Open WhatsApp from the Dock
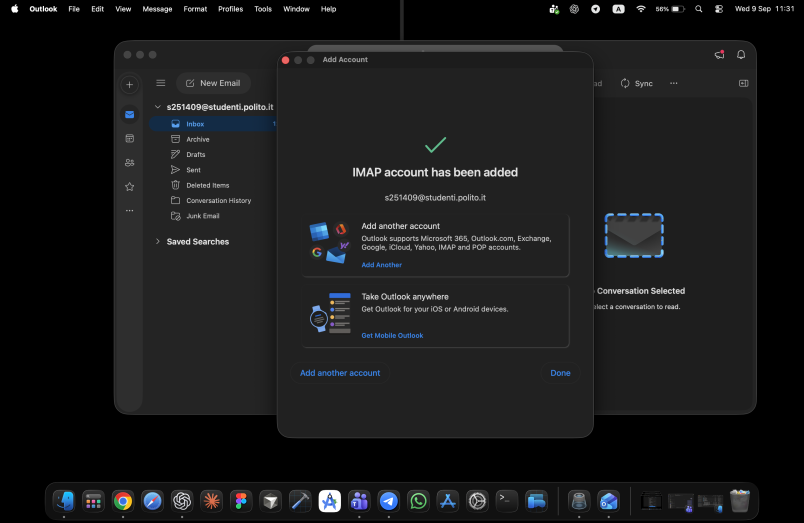Image resolution: width=804 pixels, height=523 pixels. click(418, 501)
